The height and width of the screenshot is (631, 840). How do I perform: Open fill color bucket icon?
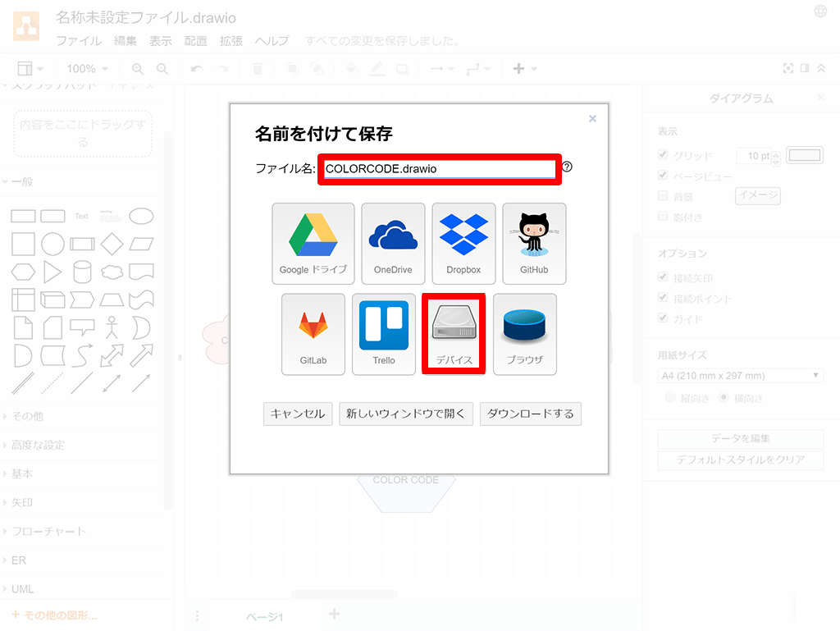352,69
